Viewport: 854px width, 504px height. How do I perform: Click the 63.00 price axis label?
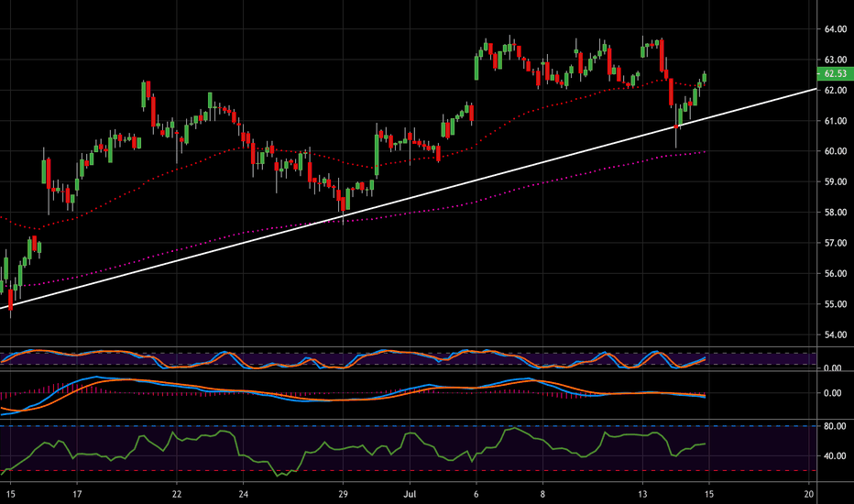click(x=836, y=60)
